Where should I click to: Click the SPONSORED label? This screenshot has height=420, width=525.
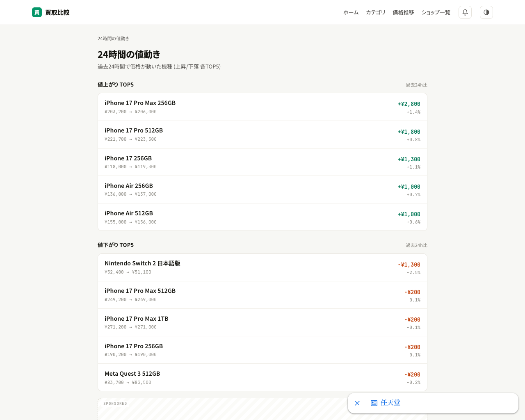(115, 404)
